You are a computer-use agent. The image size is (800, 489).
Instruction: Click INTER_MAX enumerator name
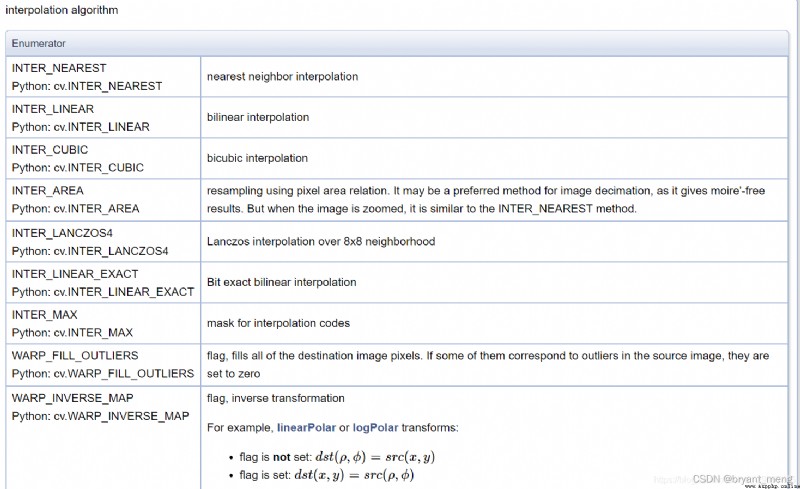coord(45,315)
